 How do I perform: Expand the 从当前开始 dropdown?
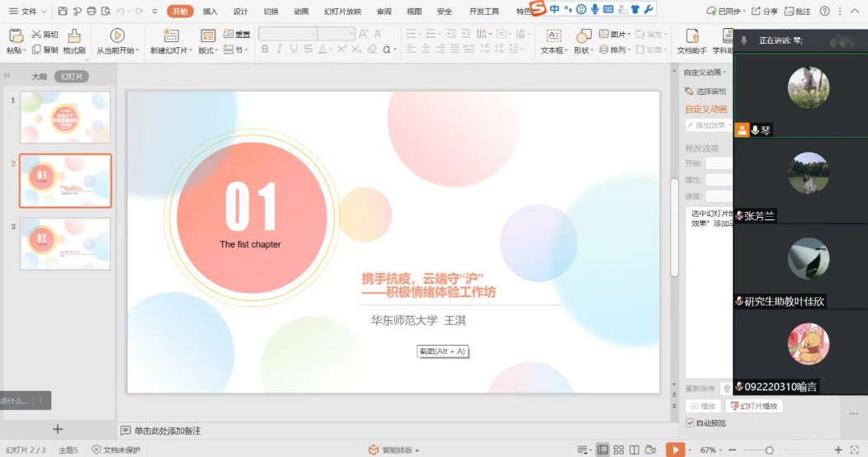pyautogui.click(x=137, y=50)
